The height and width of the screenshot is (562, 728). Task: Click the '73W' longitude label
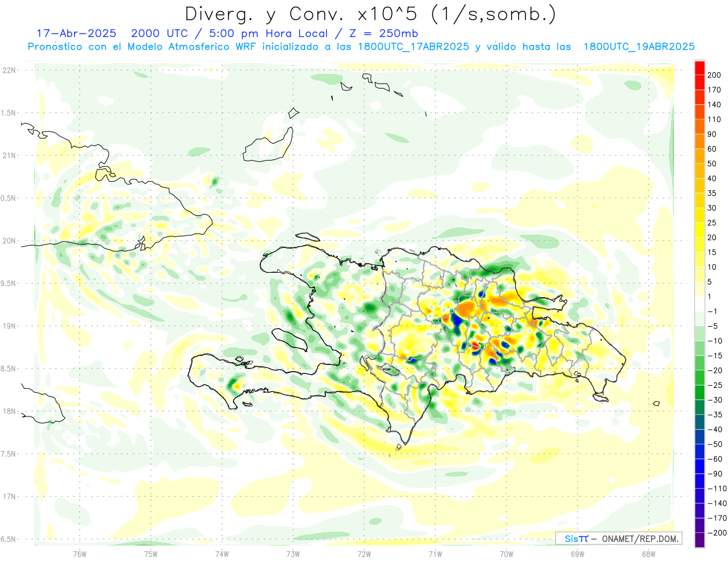[x=292, y=555]
